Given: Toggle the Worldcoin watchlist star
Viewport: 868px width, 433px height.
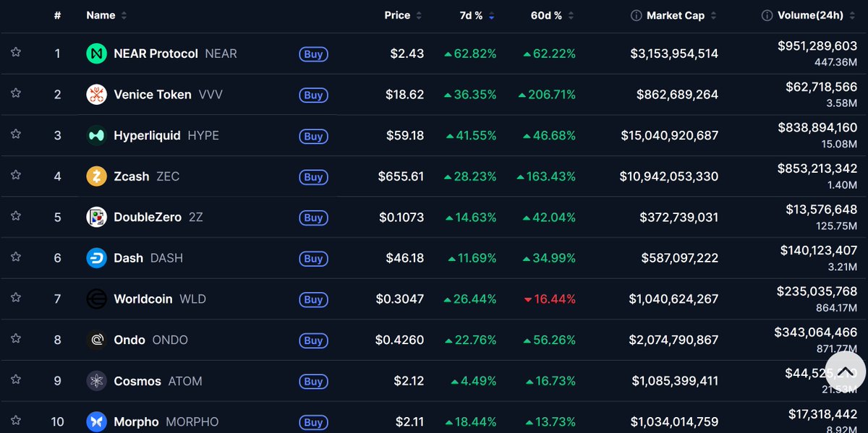Looking at the screenshot, I should coord(15,298).
